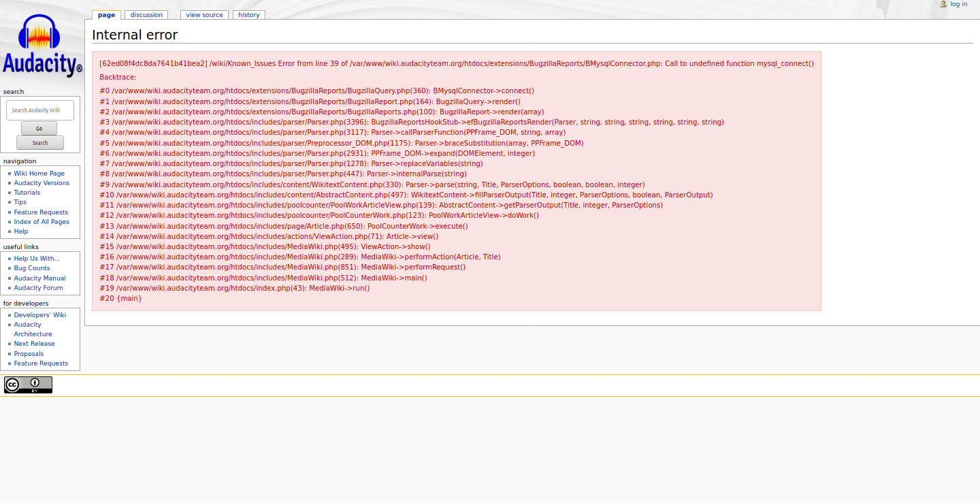
Task: Open the view source tab
Action: 204,15
